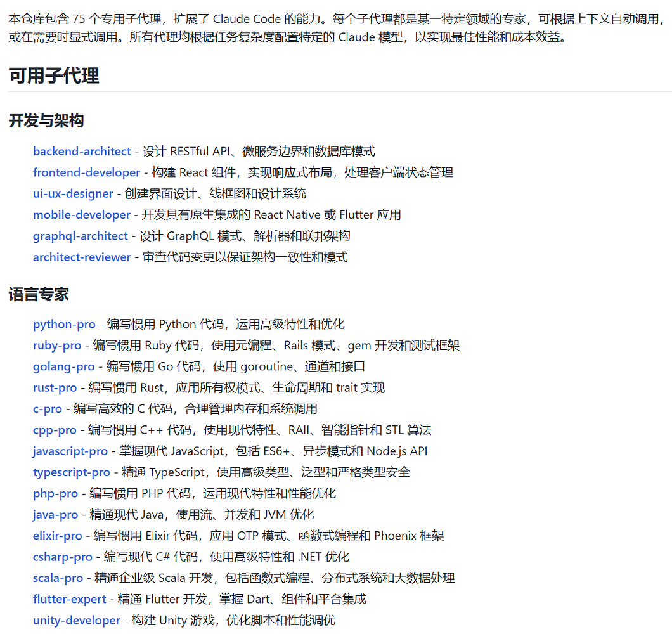Click the text 编写惯用 PHP 代码，运用现代特性和性能优化
This screenshot has height=634, width=672.
pos(212,493)
